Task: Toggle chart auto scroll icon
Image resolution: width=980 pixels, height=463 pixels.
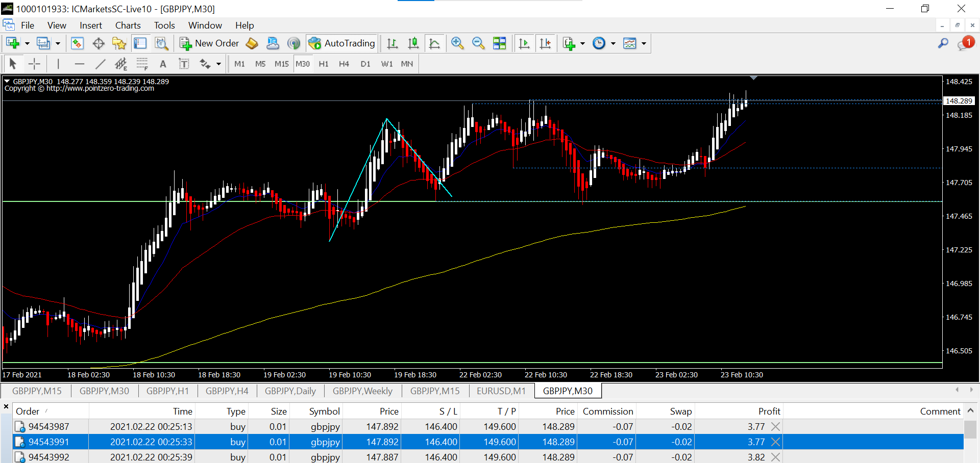Action: click(x=524, y=43)
